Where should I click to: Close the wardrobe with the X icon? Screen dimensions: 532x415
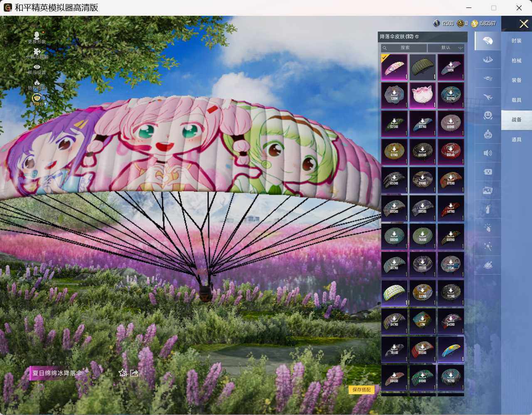524,24
